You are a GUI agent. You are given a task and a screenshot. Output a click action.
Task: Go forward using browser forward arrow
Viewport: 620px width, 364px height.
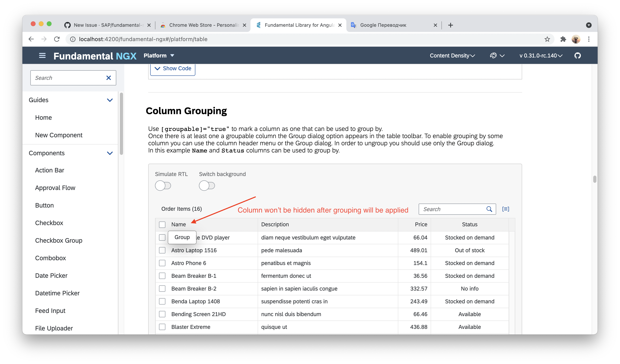click(44, 39)
